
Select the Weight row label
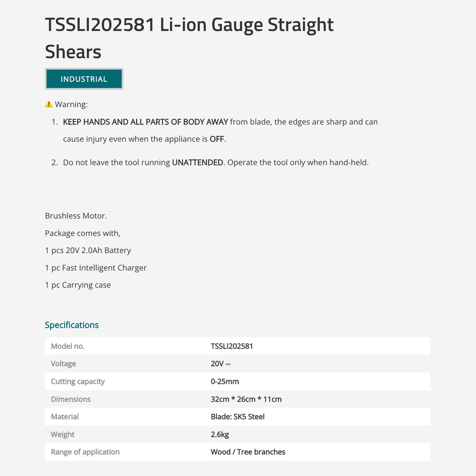point(63,435)
